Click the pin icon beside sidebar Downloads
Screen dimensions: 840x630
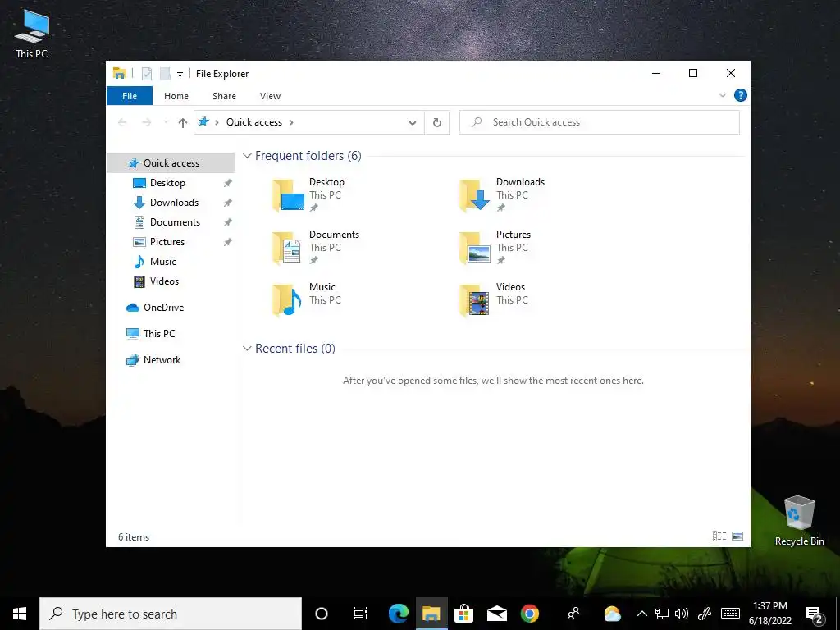(228, 203)
